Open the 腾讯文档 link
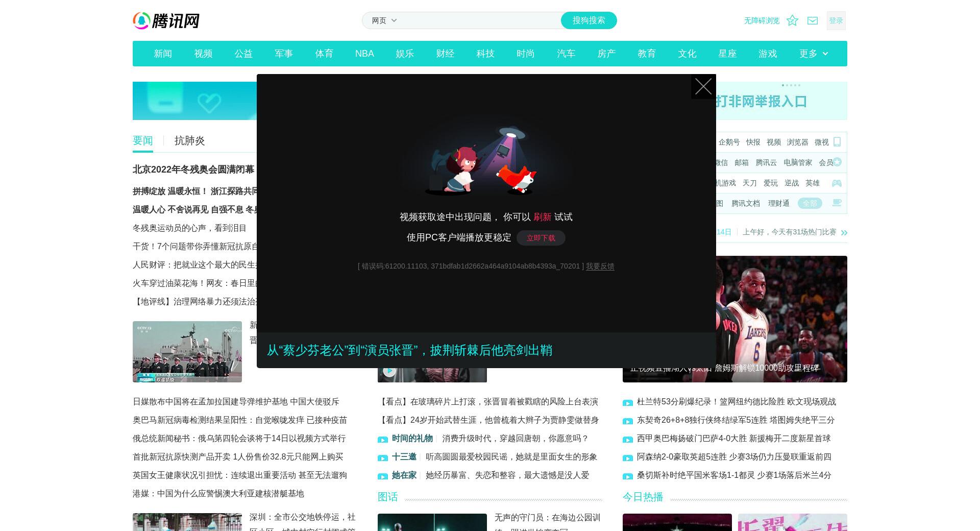The width and height of the screenshot is (980, 531). coord(746,203)
